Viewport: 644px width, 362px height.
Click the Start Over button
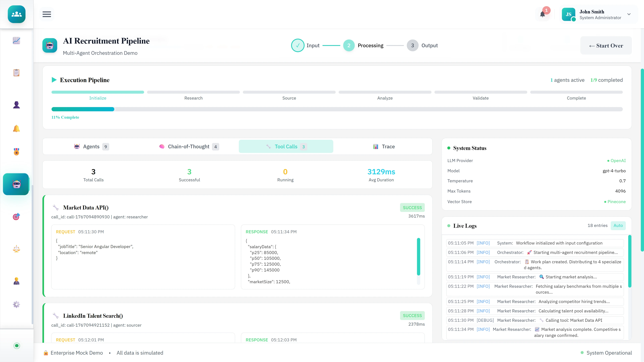606,45
